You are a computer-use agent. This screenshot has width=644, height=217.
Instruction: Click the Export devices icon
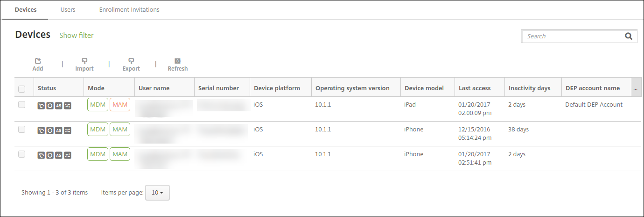131,61
